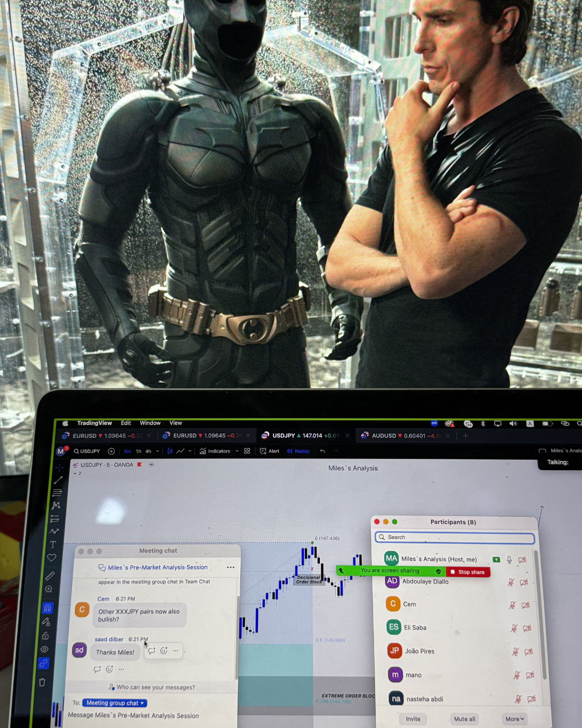The width and height of the screenshot is (582, 728).
Task: Select the Text annotation tool
Action: click(x=53, y=545)
